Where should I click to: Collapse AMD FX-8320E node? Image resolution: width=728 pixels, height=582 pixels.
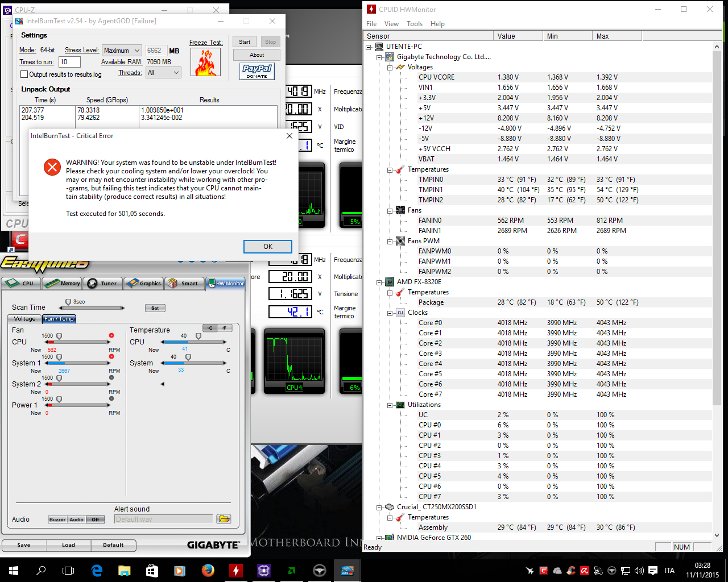pos(379,282)
